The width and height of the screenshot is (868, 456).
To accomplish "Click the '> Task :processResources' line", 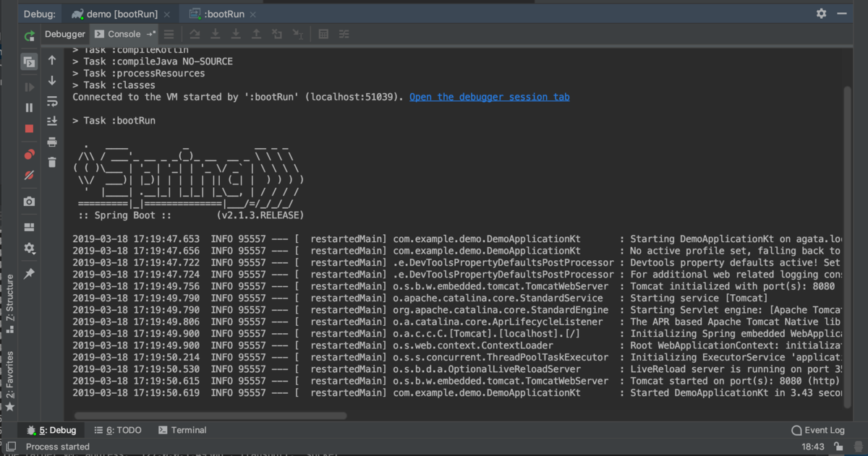I will pyautogui.click(x=139, y=74).
